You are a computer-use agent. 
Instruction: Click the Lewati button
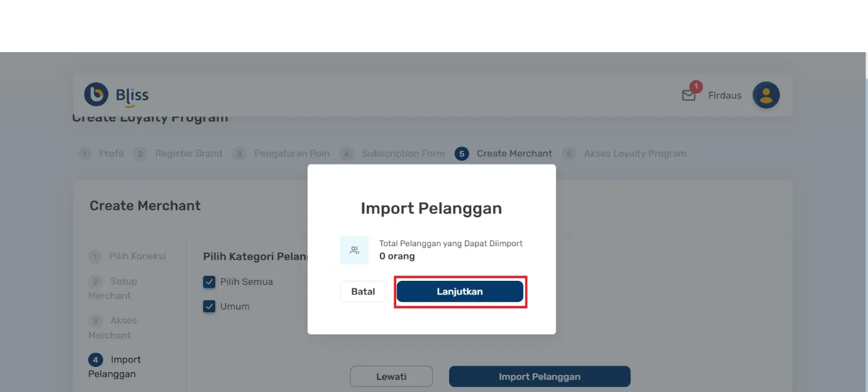[x=391, y=376]
